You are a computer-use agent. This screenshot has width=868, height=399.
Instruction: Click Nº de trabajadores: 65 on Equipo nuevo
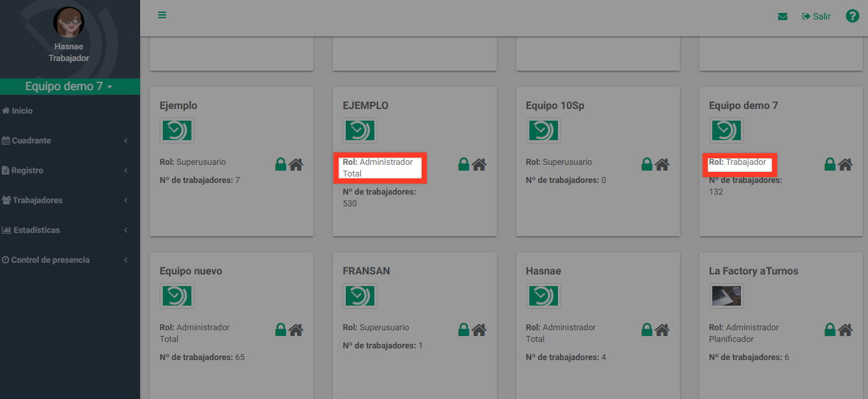click(x=202, y=357)
